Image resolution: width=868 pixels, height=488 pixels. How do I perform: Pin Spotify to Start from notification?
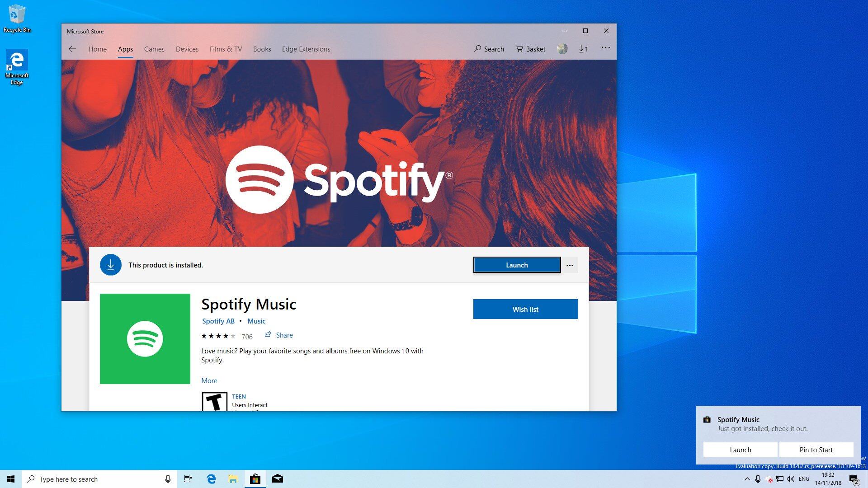click(816, 450)
